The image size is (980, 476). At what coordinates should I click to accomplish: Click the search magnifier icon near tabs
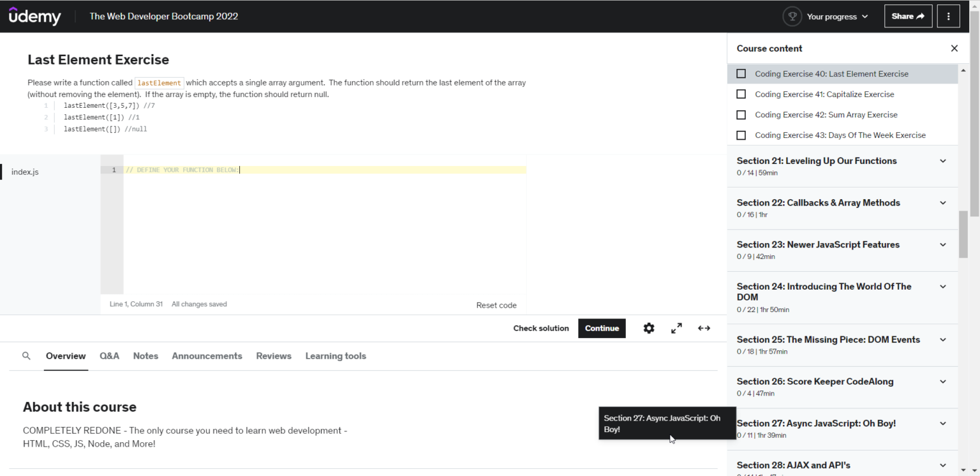click(26, 356)
